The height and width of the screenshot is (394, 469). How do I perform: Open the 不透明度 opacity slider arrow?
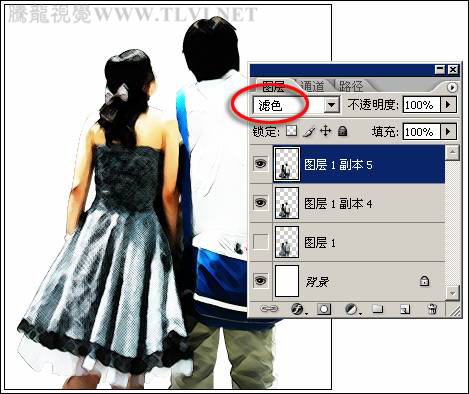point(449,105)
